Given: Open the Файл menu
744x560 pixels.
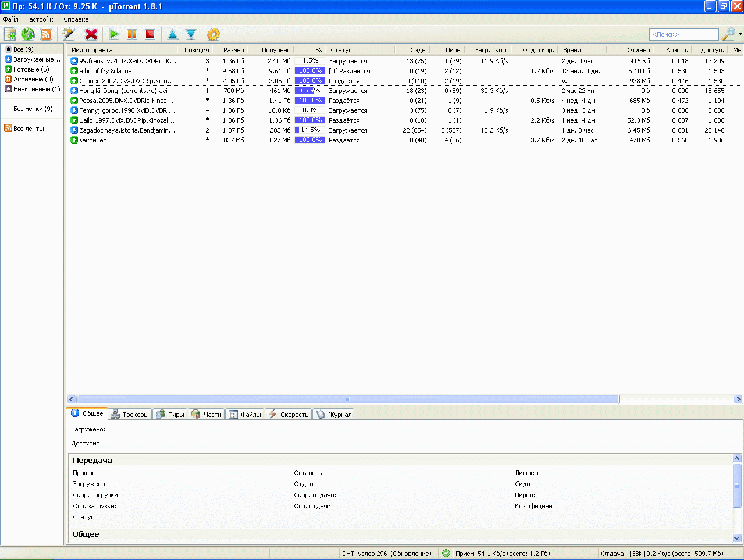Looking at the screenshot, I should (x=10, y=19).
